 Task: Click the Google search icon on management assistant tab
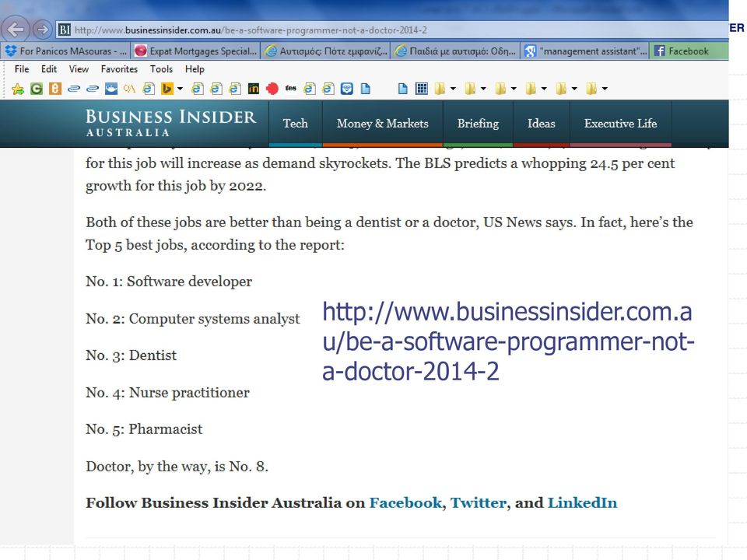tap(530, 51)
